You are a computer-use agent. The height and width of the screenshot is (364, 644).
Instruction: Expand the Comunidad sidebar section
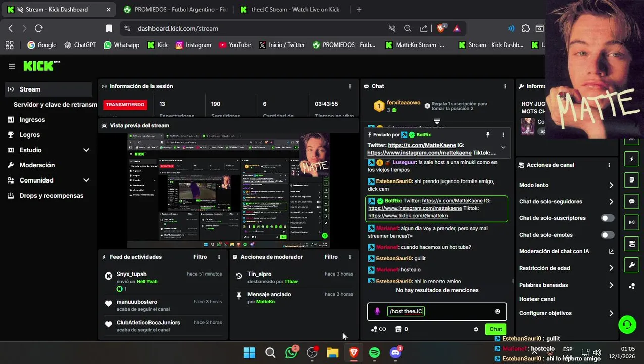(x=86, y=180)
